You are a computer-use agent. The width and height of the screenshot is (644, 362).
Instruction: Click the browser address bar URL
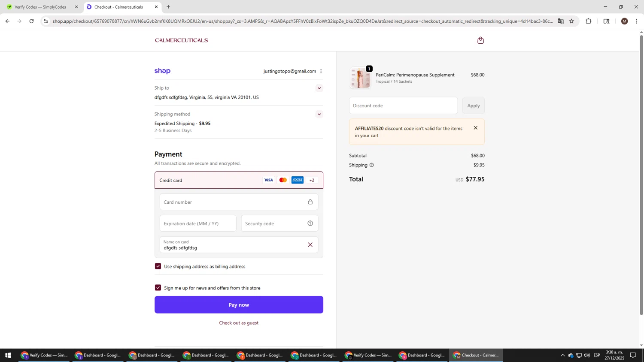click(x=303, y=21)
